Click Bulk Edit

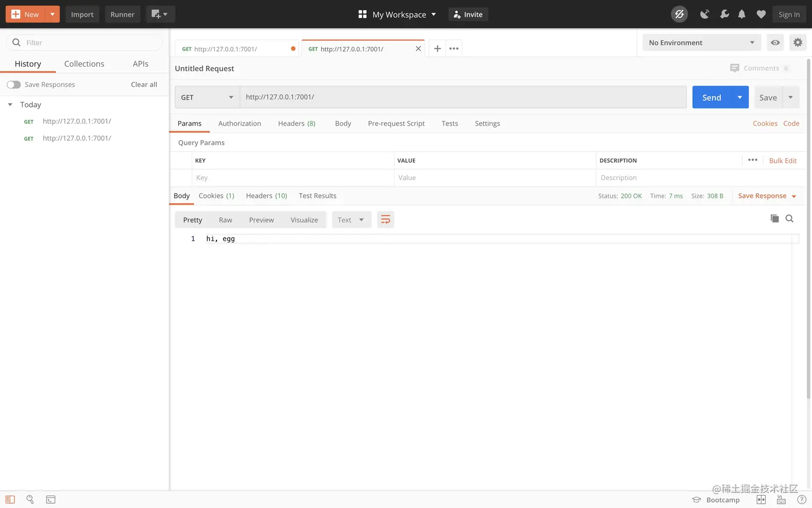(782, 161)
